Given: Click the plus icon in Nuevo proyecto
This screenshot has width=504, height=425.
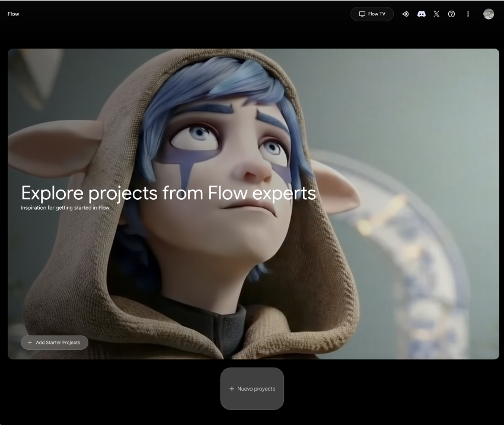Looking at the screenshot, I should pyautogui.click(x=232, y=389).
